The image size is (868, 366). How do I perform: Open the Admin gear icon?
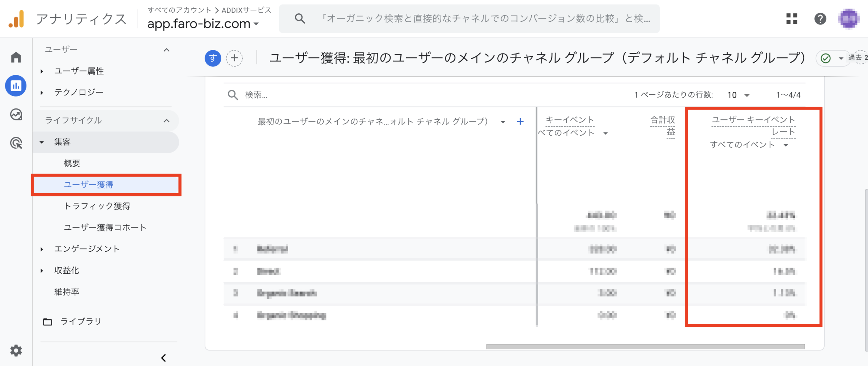[16, 350]
